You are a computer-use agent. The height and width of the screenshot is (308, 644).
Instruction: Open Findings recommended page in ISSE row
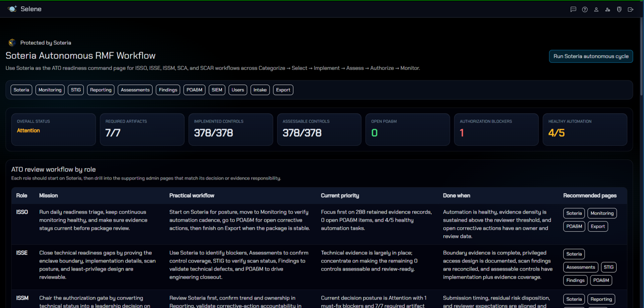575,280
